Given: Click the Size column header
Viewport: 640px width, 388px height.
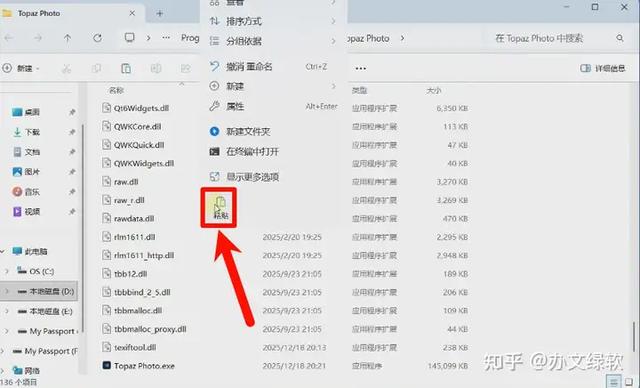Looking at the screenshot, I should [433, 90].
